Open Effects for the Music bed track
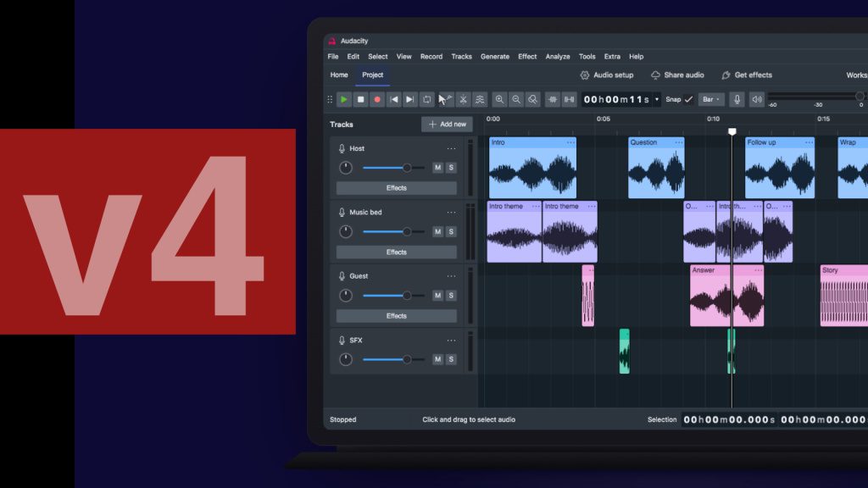The height and width of the screenshot is (488, 868). [x=397, y=252]
